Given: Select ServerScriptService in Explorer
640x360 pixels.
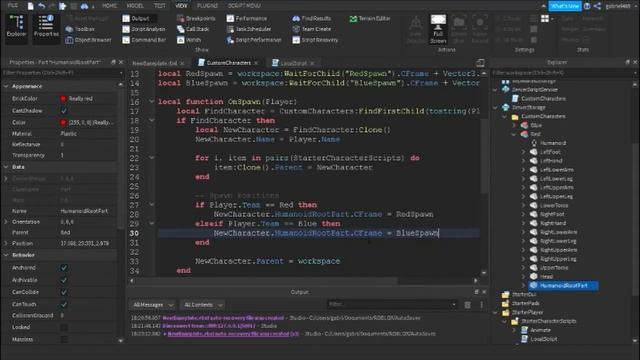Looking at the screenshot, I should coord(535,89).
